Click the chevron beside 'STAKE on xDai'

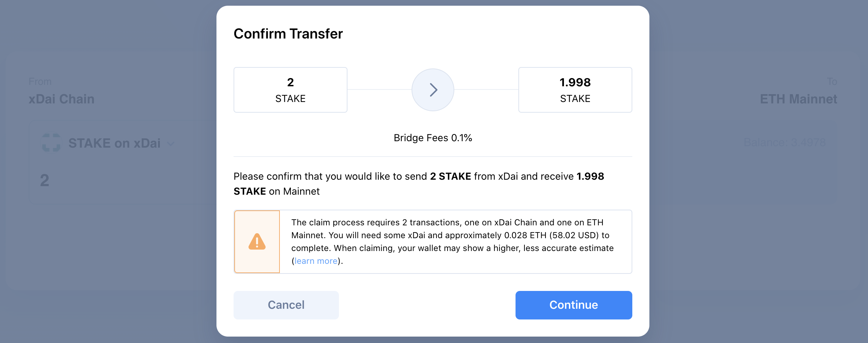(171, 144)
